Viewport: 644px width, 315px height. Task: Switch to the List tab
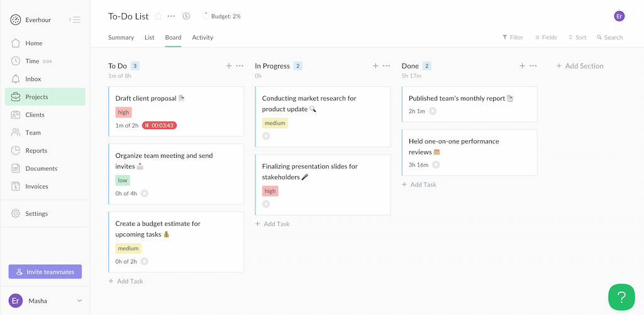point(150,37)
